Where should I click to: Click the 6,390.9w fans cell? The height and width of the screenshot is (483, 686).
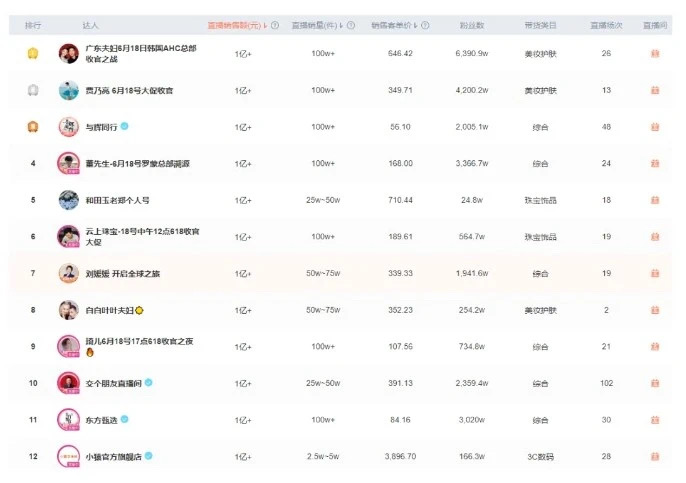(x=472, y=53)
